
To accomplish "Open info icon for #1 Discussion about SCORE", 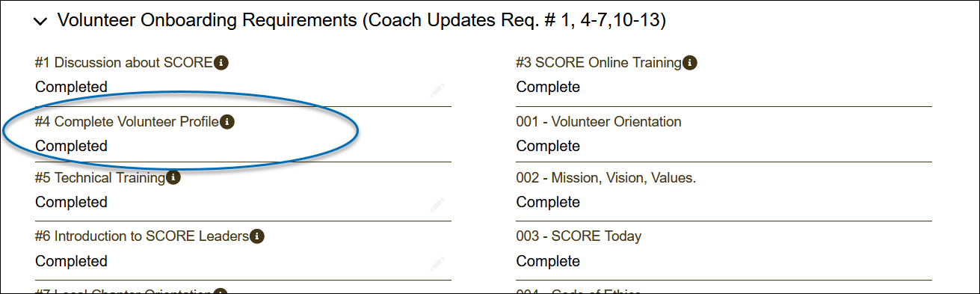I will click(221, 63).
